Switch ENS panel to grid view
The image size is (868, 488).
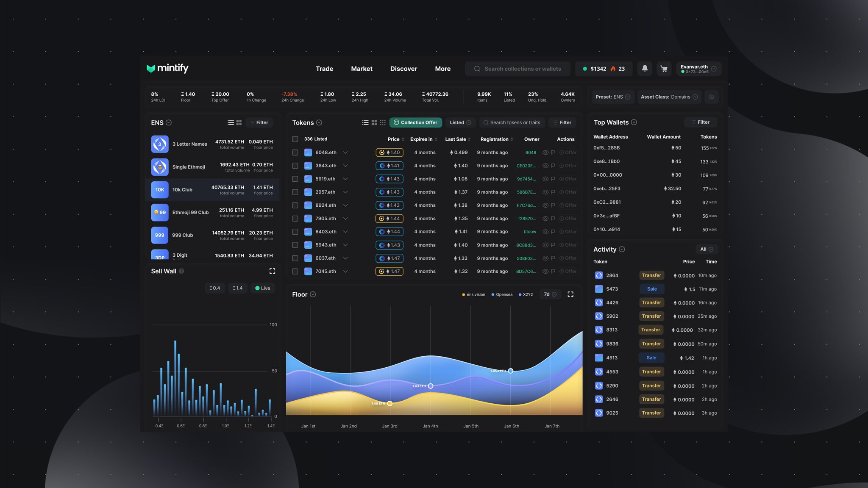[239, 122]
